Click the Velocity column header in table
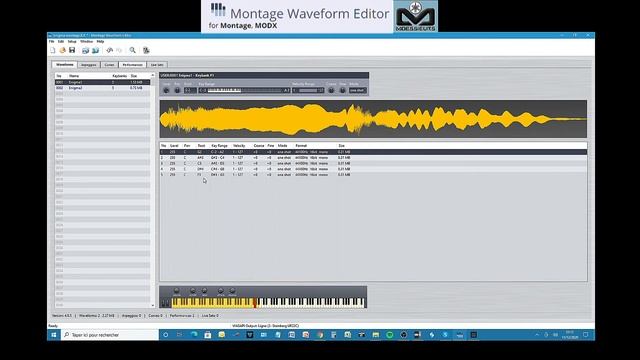Image resolution: width=640 pixels, height=360 pixels. [239, 146]
